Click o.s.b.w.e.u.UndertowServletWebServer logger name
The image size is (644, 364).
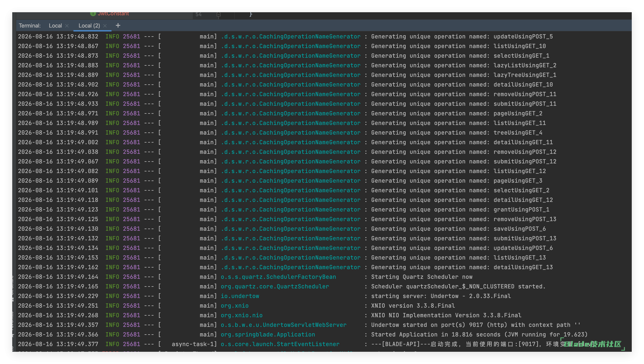[284, 325]
